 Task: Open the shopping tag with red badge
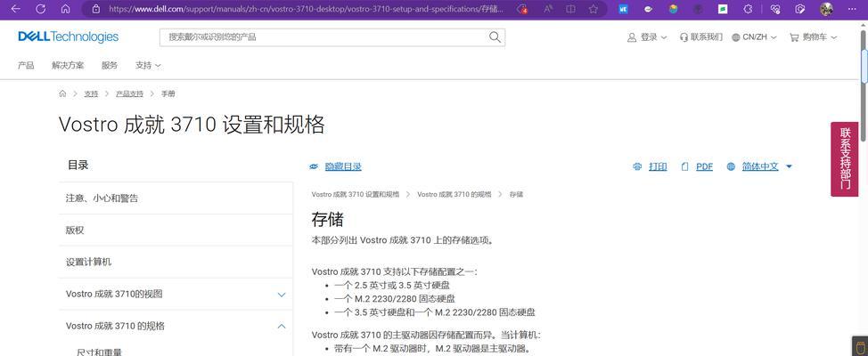coord(521,9)
